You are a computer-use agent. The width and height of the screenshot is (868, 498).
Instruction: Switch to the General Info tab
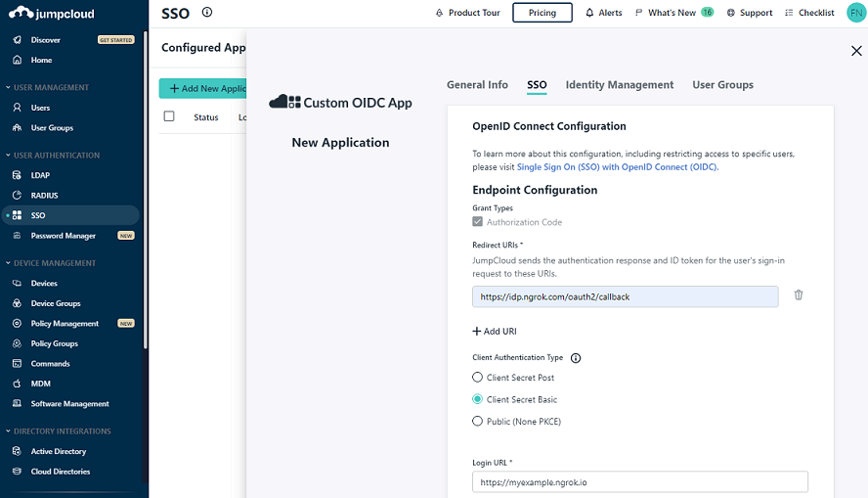477,85
